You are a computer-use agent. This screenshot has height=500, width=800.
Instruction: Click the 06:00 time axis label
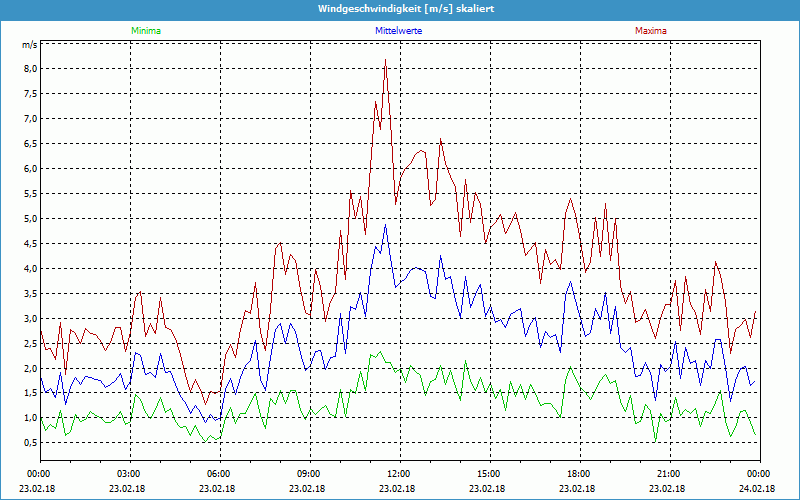[x=219, y=474]
